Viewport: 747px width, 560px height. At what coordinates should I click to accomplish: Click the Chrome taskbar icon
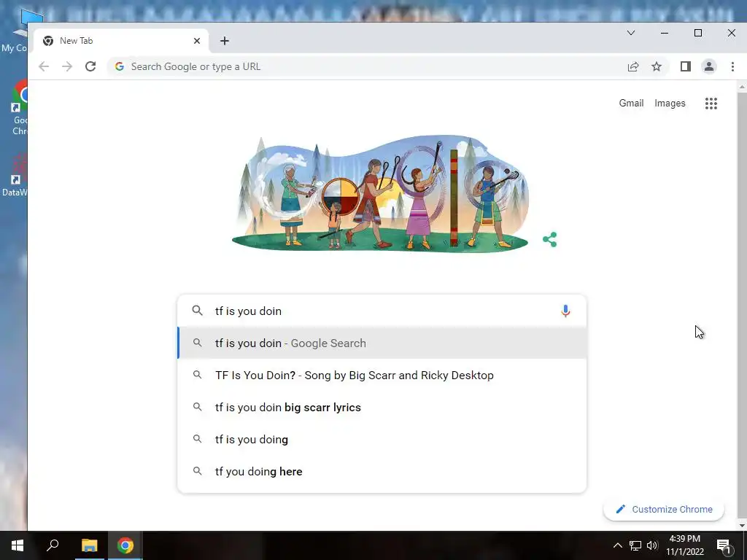(125, 545)
